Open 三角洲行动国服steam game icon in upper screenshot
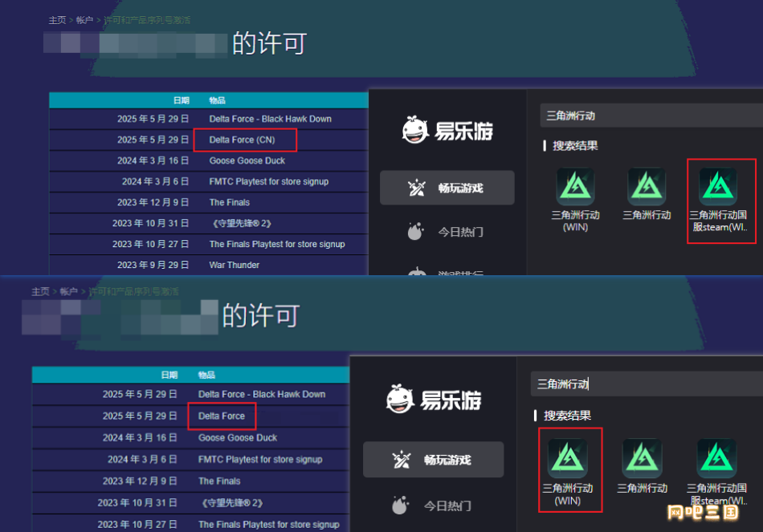763x532 pixels. pos(718,186)
